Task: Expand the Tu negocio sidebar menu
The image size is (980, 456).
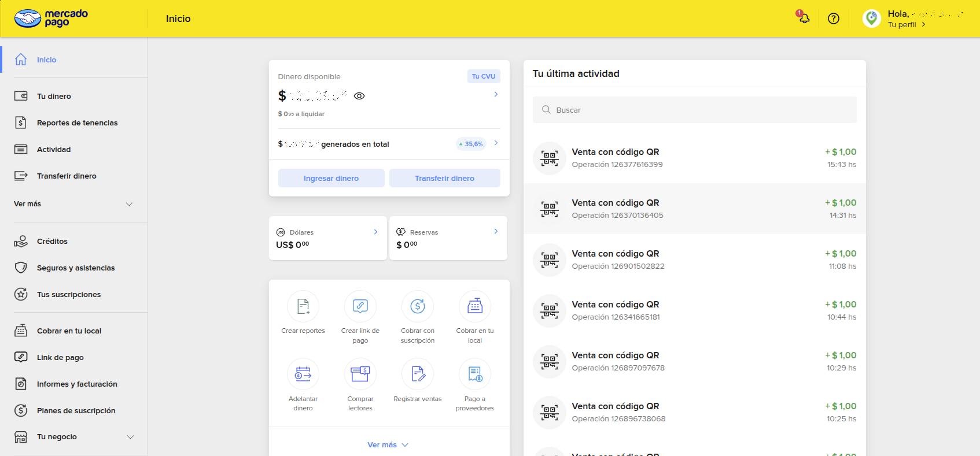Action: pyautogui.click(x=73, y=437)
